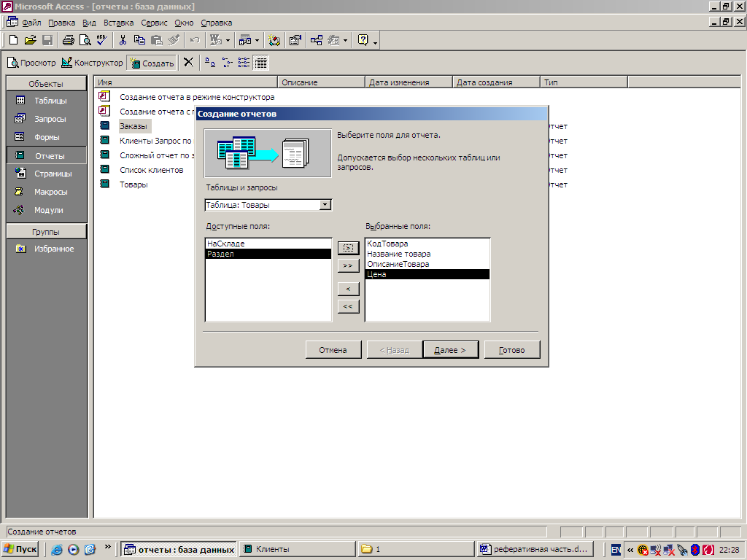This screenshot has width=747, height=560.
Task: Select КодТовара in selected fields
Action: (427, 244)
